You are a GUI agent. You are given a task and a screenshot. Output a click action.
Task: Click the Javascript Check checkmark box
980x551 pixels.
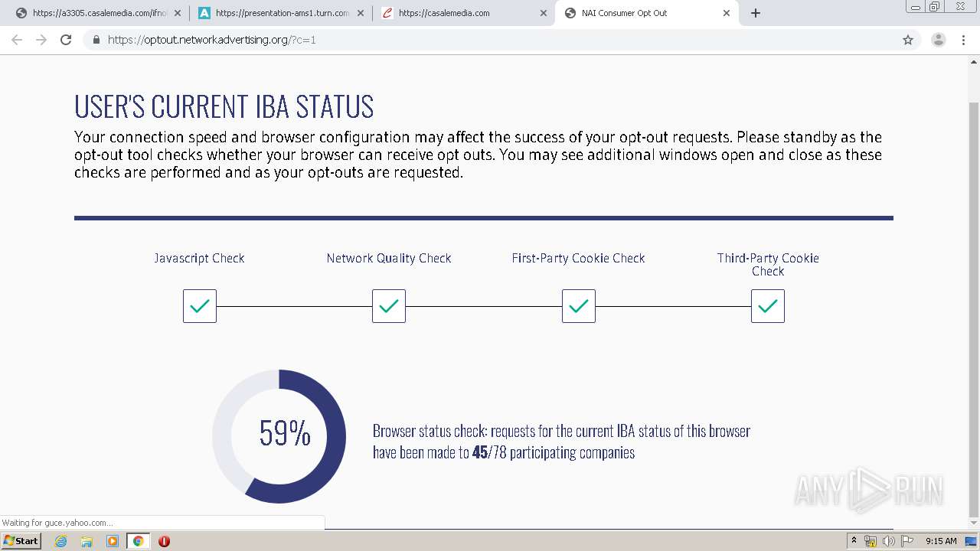click(200, 306)
